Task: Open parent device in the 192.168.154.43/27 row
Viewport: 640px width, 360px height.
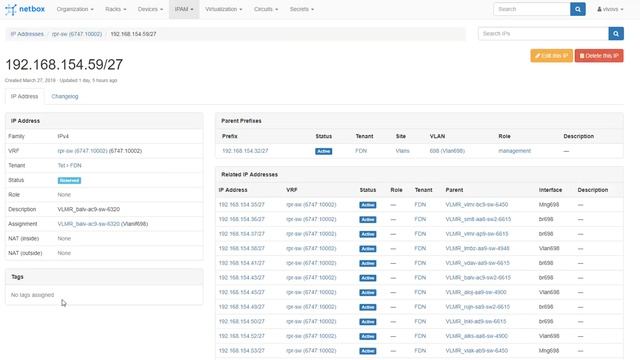Action: click(x=478, y=278)
